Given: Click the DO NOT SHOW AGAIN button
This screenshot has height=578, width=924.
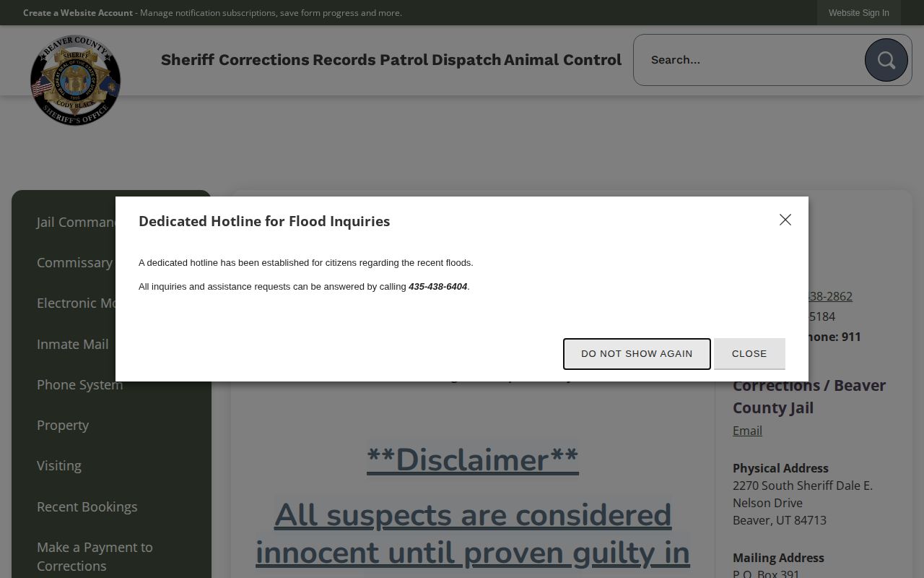Looking at the screenshot, I should (637, 353).
